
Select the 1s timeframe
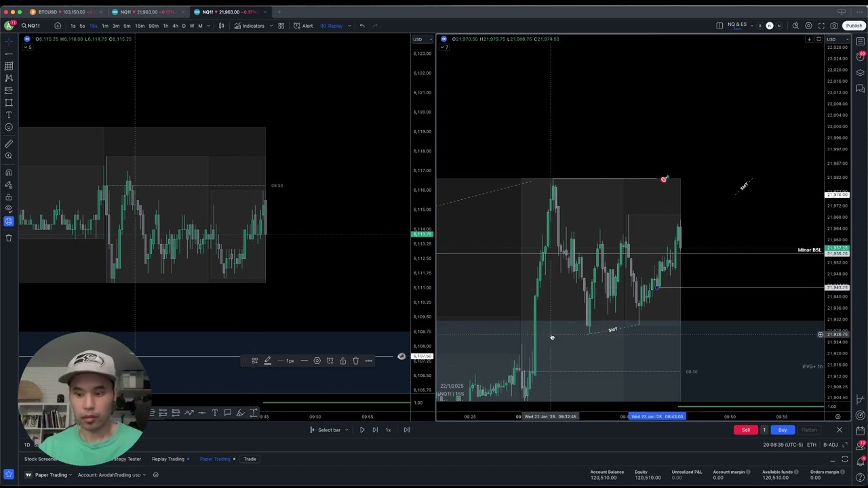pyautogui.click(x=73, y=26)
